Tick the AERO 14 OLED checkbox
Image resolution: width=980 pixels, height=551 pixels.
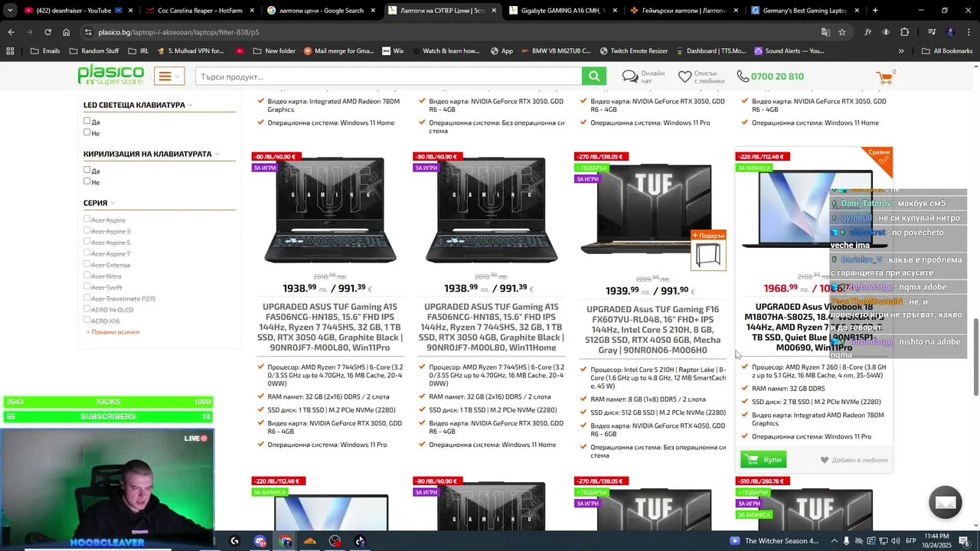point(87,309)
